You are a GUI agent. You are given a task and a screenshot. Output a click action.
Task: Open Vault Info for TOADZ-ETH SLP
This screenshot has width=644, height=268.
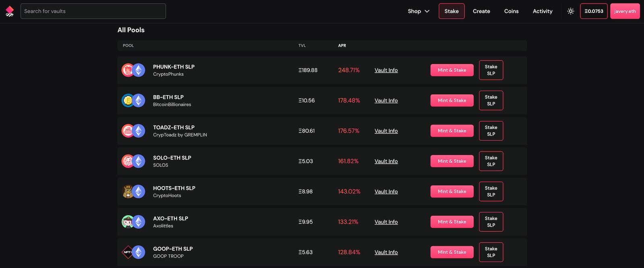pos(386,131)
